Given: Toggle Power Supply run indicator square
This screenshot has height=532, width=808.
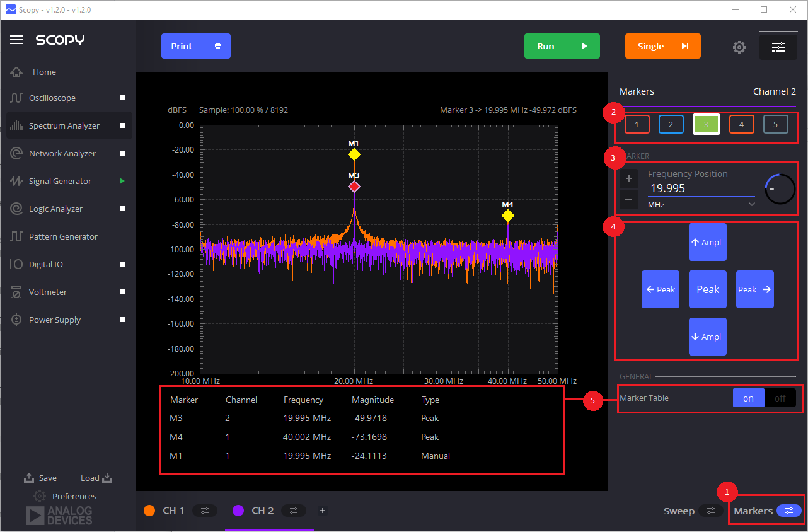Looking at the screenshot, I should 122,320.
